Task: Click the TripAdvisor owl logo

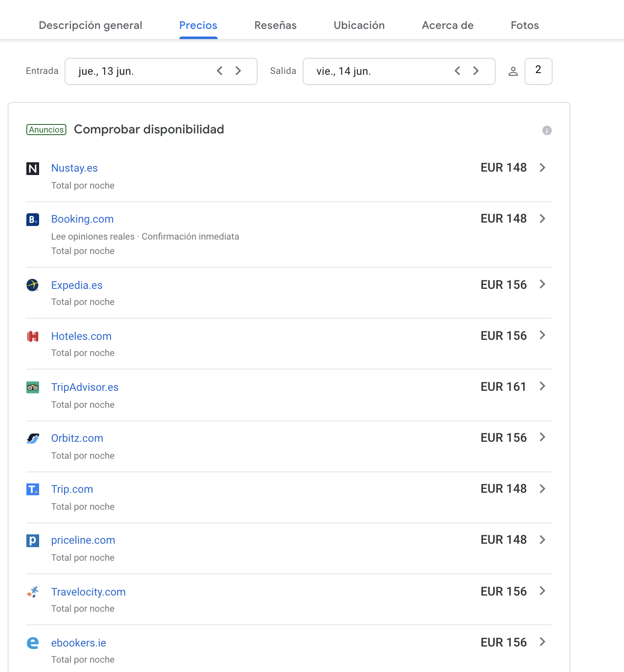Action: click(x=33, y=387)
